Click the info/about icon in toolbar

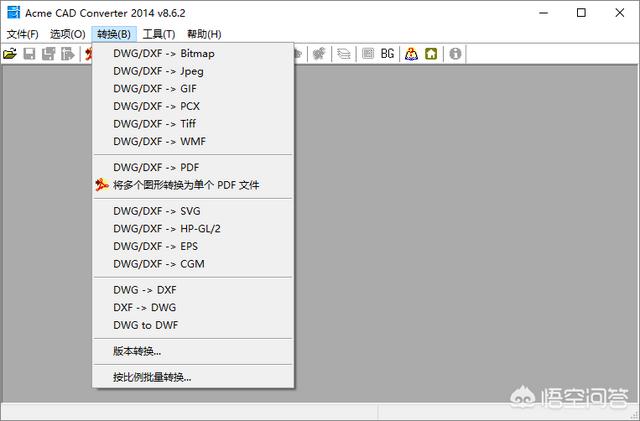tap(455, 53)
